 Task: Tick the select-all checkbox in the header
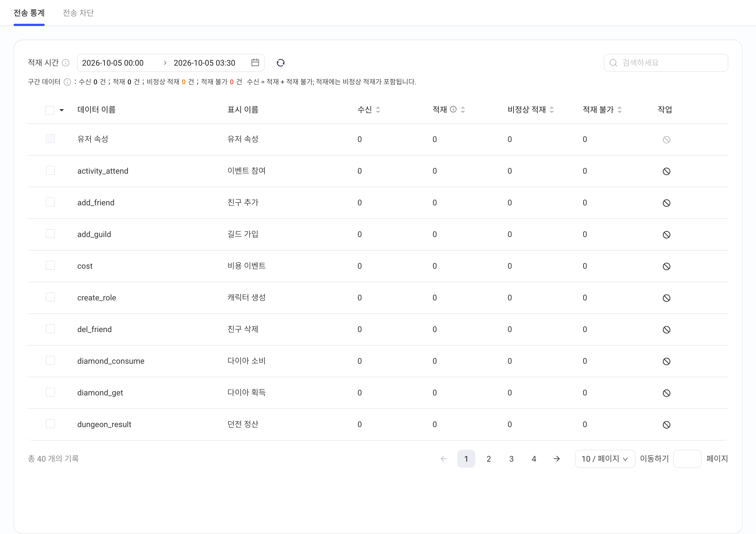[50, 110]
